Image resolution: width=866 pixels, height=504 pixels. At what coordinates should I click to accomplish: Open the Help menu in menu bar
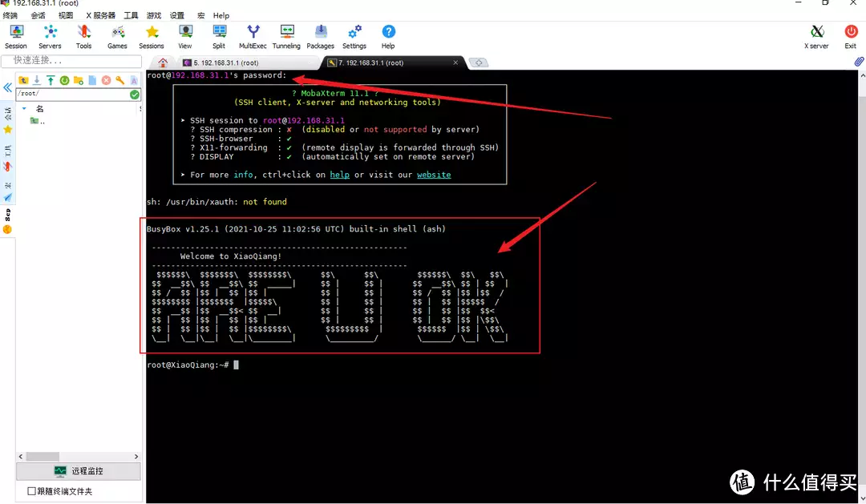221,15
